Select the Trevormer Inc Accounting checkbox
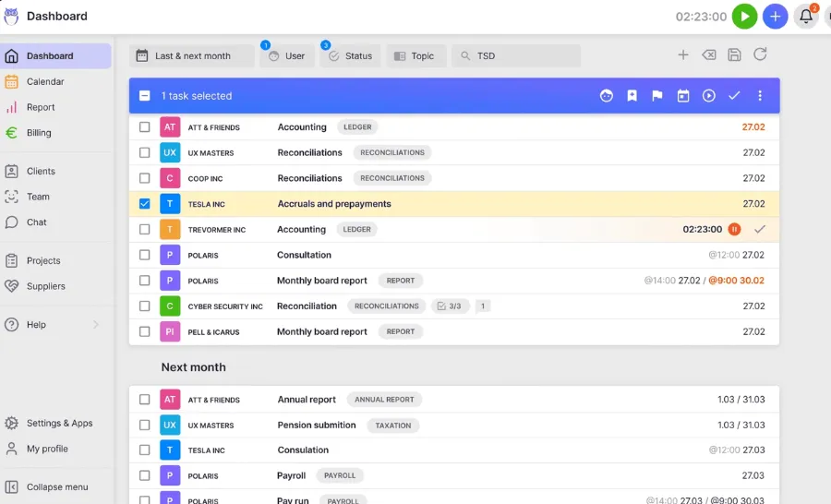This screenshot has width=831, height=504. [x=144, y=229]
